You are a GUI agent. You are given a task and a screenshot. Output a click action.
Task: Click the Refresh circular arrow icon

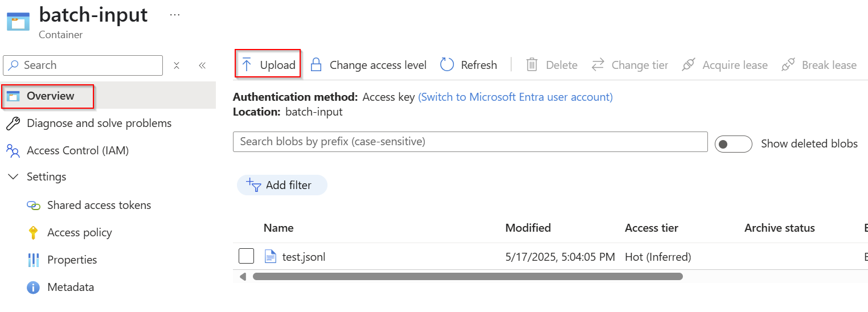tap(447, 65)
